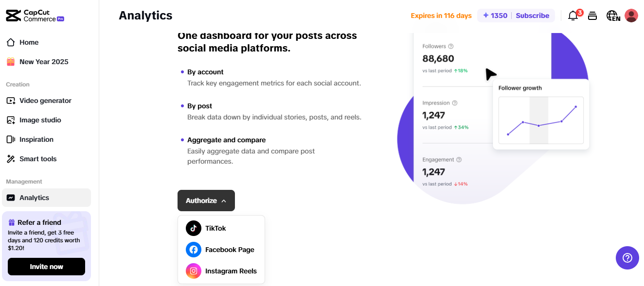This screenshot has height=286, width=644.
Task: Open the help question mark button
Action: click(x=627, y=258)
